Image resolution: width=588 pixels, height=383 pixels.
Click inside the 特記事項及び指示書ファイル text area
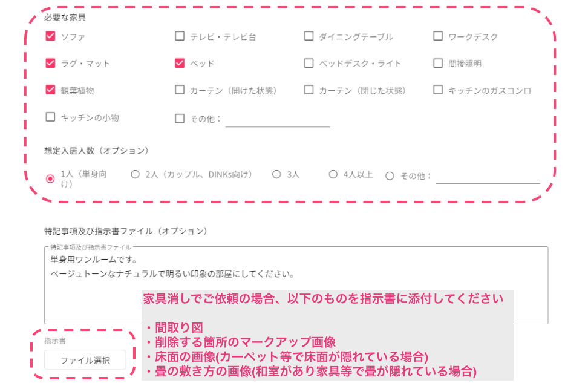(296, 285)
